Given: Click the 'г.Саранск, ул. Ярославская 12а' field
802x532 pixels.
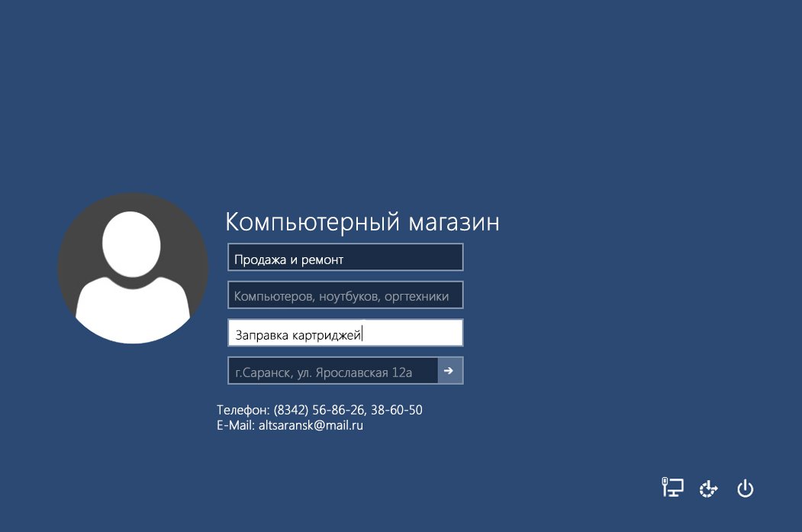Looking at the screenshot, I should coord(333,371).
